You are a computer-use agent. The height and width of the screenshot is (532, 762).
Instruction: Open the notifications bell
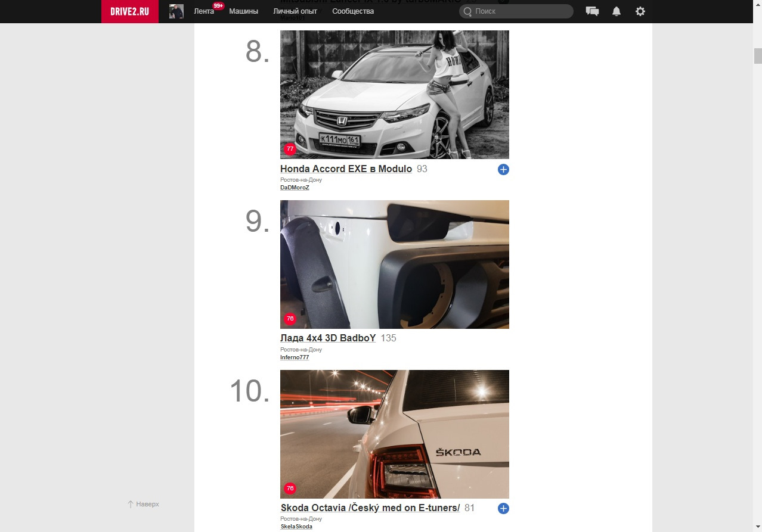[x=617, y=11]
